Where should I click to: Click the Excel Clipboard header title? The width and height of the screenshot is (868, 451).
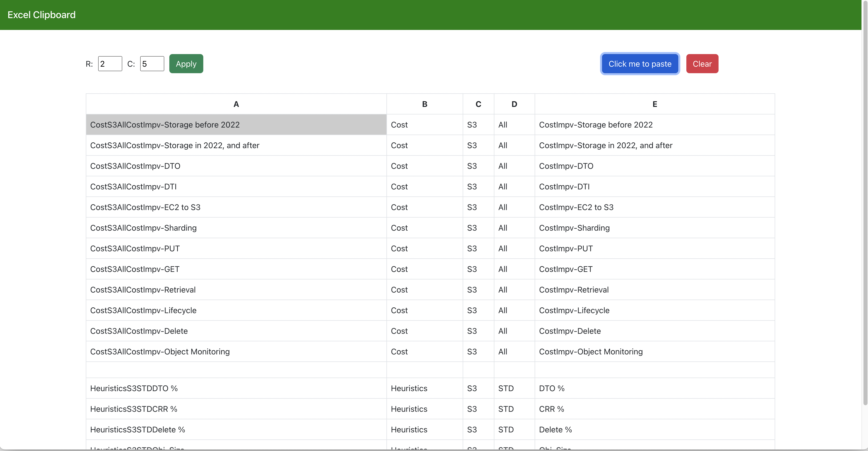pyautogui.click(x=42, y=15)
